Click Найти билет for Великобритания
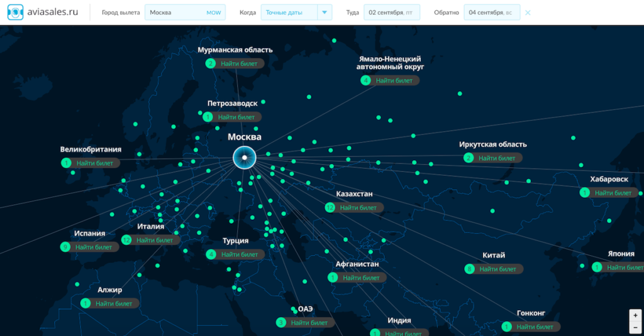644x336 pixels. click(x=95, y=163)
